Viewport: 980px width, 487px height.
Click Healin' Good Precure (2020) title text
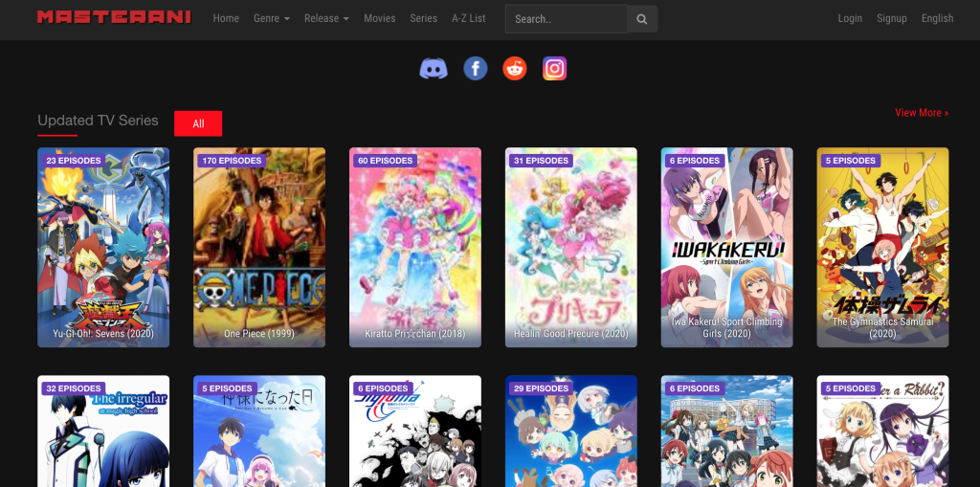click(571, 334)
